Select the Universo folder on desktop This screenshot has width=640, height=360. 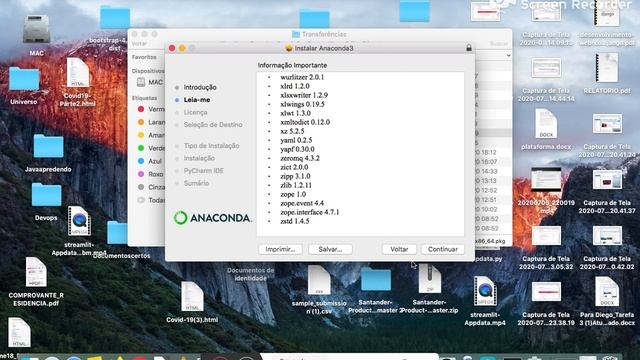tap(24, 79)
